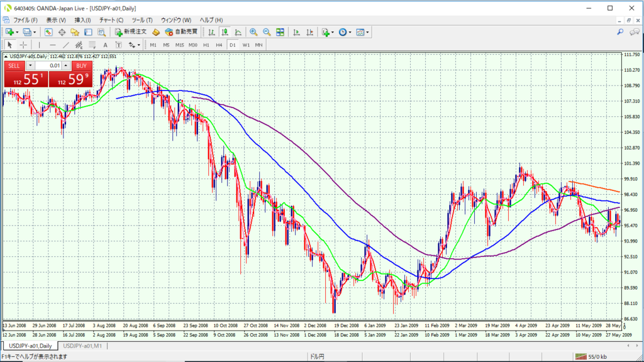
Task: Open dropdown arrow beside SELL button
Action: tap(30, 65)
